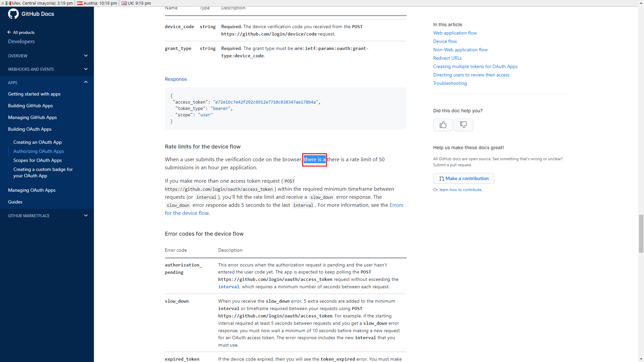Expand GitHub Marketplace section chevron
The height and width of the screenshot is (362, 644).
coord(86,216)
